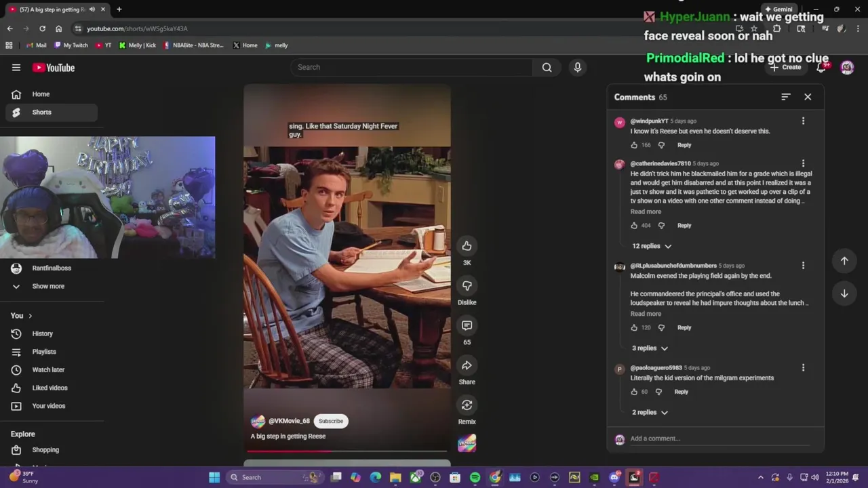
Task: Open options for RLplusabunchofdumbnumbers' comment
Action: [x=803, y=266]
